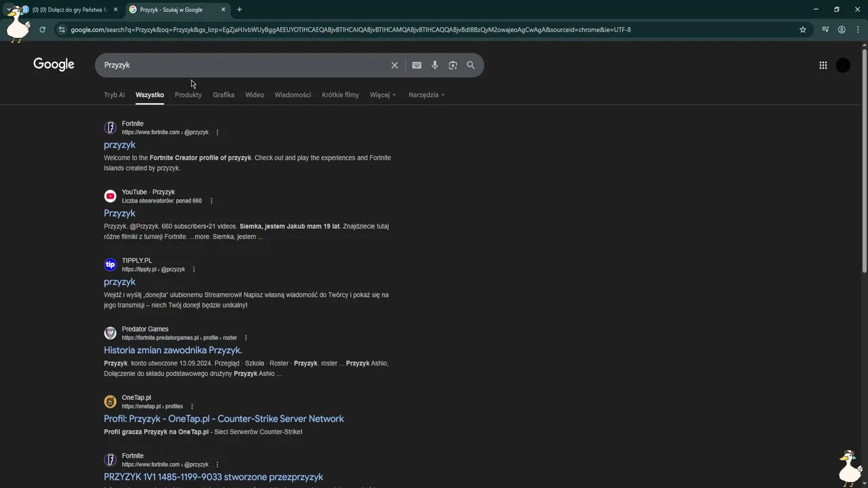Start voice search with the microphone icon
Viewport: 868px width, 488px height.
tap(435, 65)
